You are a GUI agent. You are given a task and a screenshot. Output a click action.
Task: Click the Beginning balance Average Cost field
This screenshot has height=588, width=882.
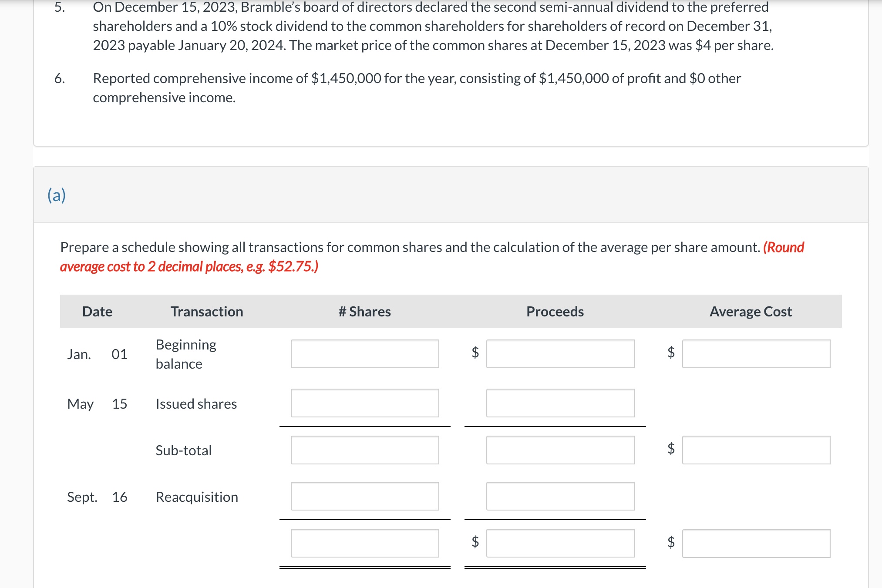tap(757, 354)
